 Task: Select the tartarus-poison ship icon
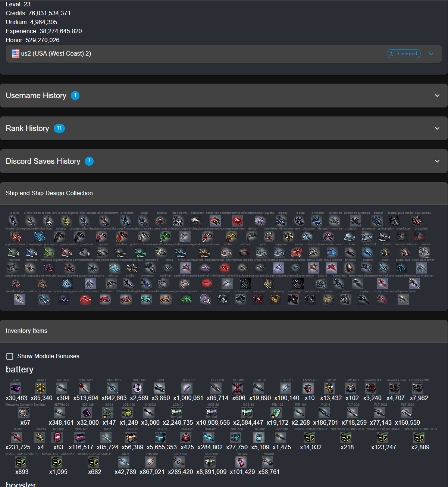point(186,299)
